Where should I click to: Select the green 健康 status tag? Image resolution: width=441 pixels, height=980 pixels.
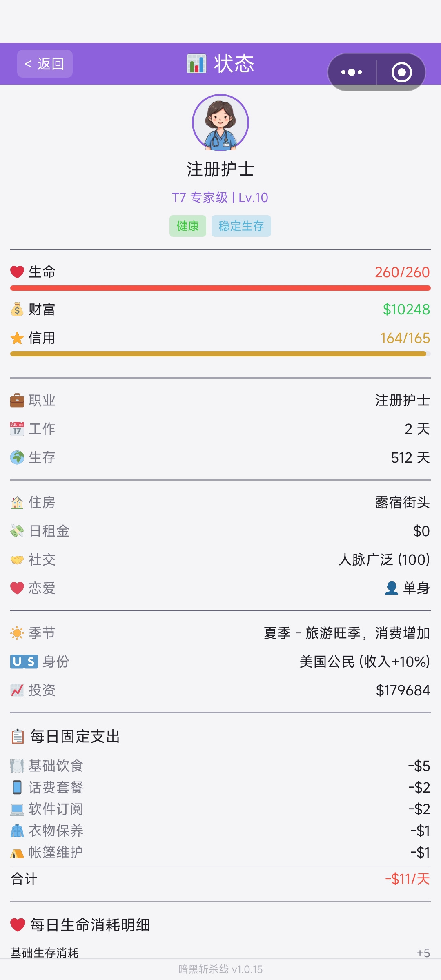188,226
